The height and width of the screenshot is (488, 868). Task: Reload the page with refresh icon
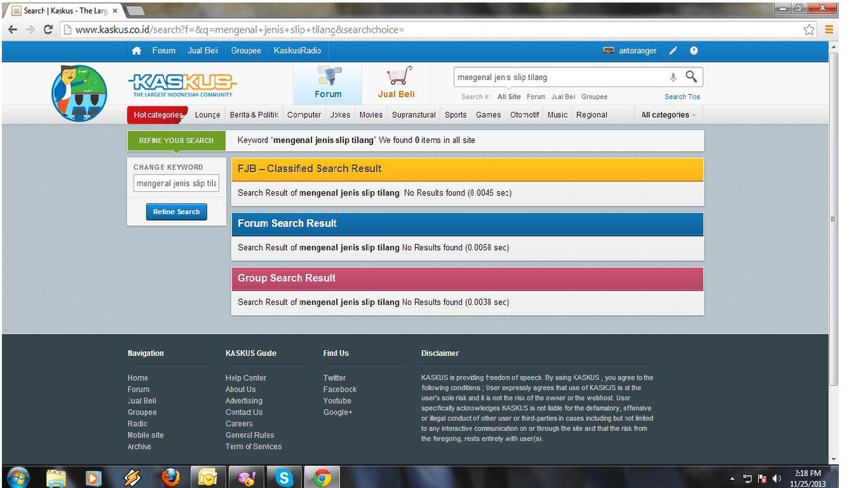pyautogui.click(x=47, y=30)
